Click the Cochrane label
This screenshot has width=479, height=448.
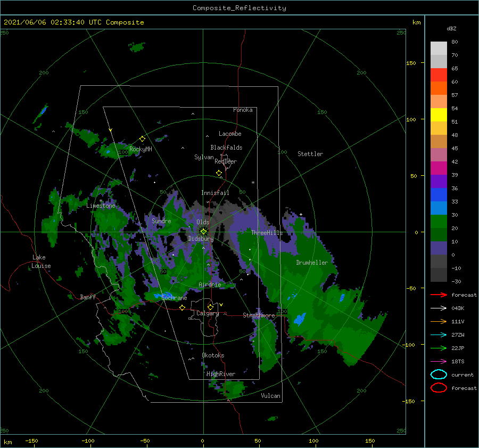point(174,298)
